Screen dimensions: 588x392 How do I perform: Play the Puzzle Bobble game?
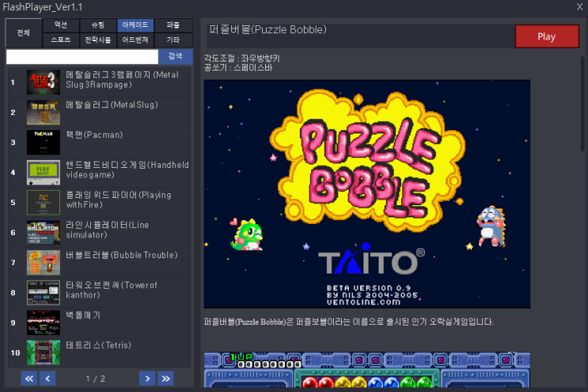547,36
